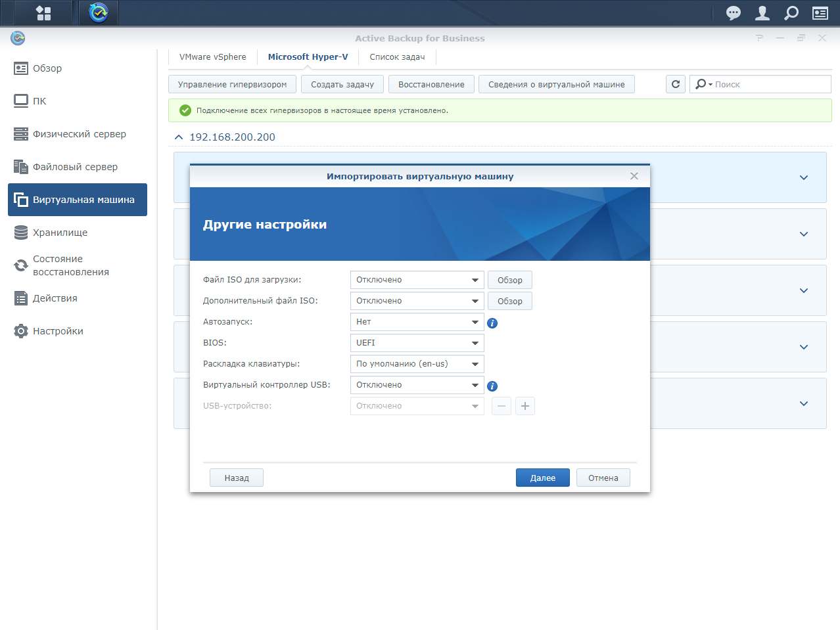This screenshot has width=840, height=630.
Task: Click the Отмена button
Action: pyautogui.click(x=603, y=478)
